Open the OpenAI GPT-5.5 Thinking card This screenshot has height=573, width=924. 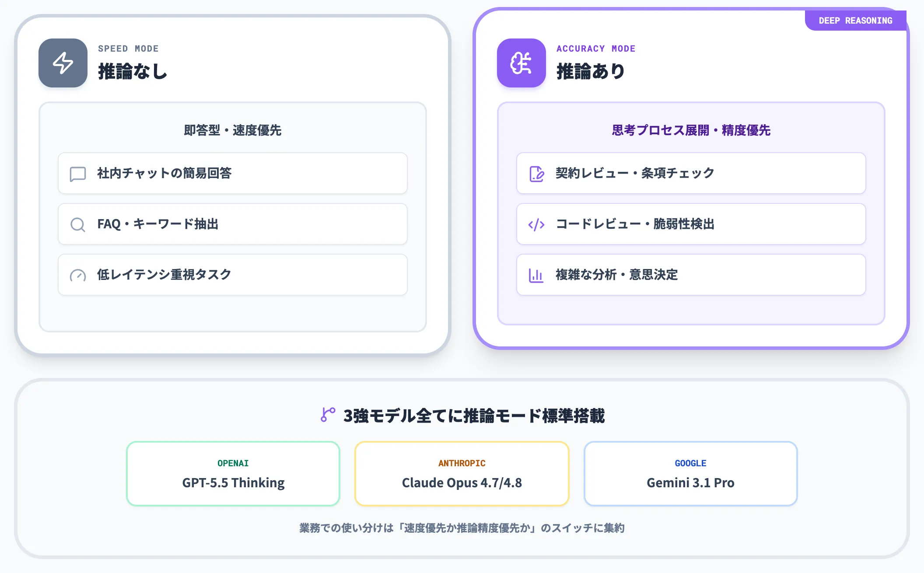(233, 474)
